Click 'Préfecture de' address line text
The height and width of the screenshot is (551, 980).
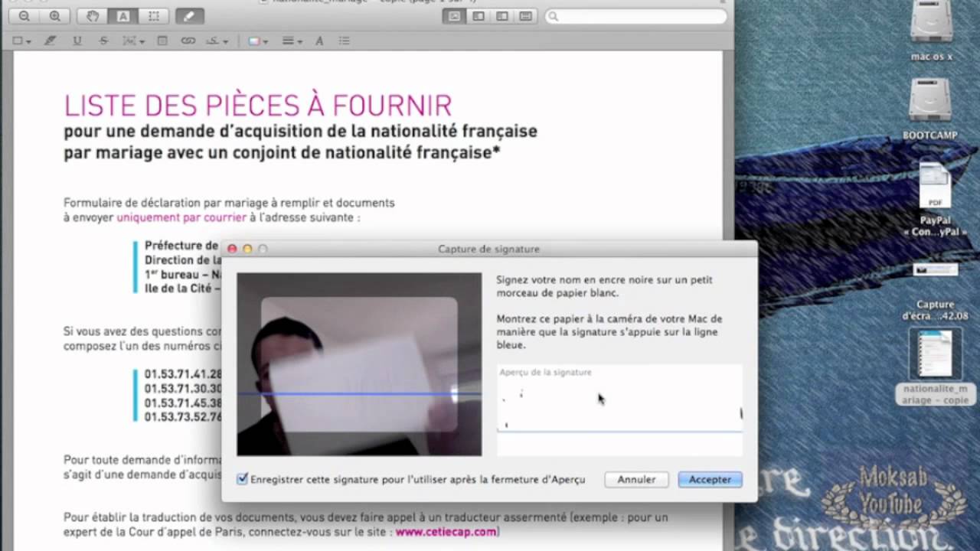coord(181,246)
